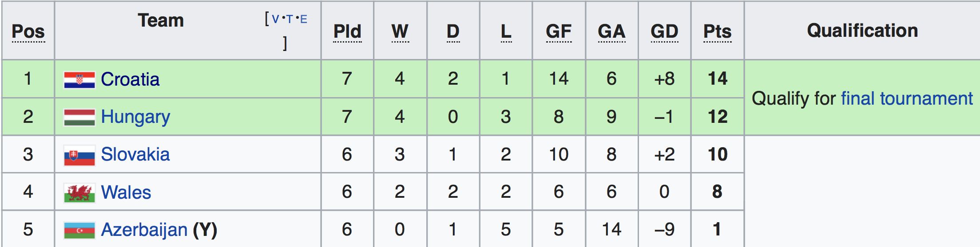Open the Azerbaijan team link
980x247 pixels.
point(144,230)
